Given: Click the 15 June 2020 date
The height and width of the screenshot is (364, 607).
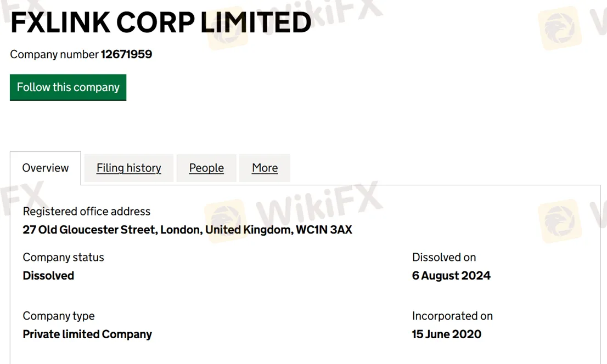Looking at the screenshot, I should click(446, 334).
